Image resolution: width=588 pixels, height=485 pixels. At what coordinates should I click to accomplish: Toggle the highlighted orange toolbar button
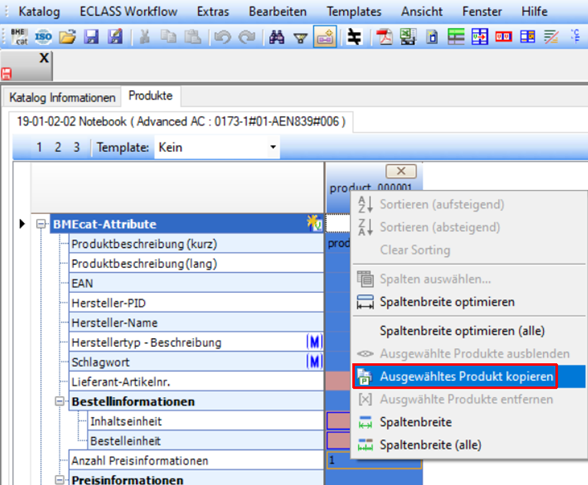click(325, 37)
